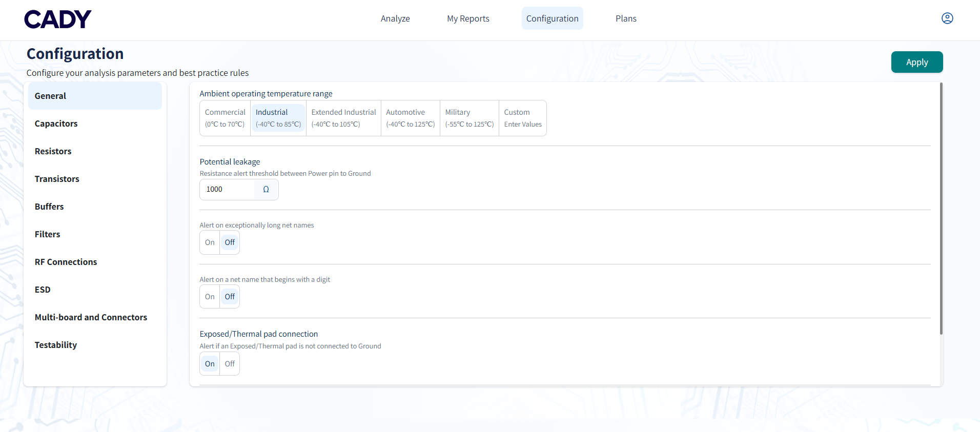The width and height of the screenshot is (980, 432).
Task: Turn off Exposed/Thermal pad connection alert
Action: coord(230,364)
